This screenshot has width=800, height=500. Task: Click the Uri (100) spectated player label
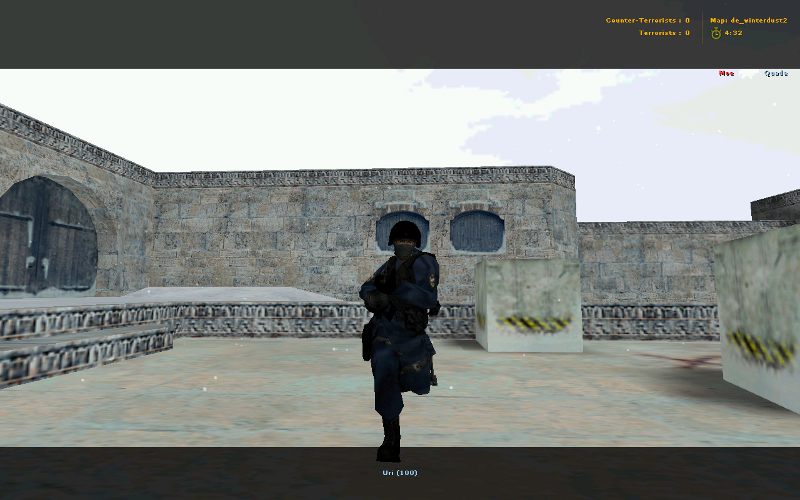pyautogui.click(x=399, y=472)
